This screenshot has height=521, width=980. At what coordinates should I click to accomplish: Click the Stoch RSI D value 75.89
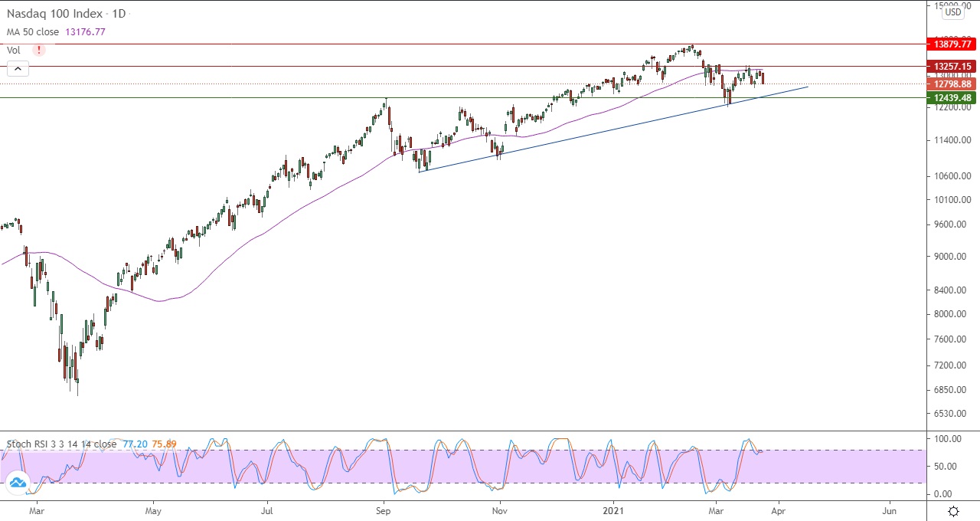coord(164,444)
